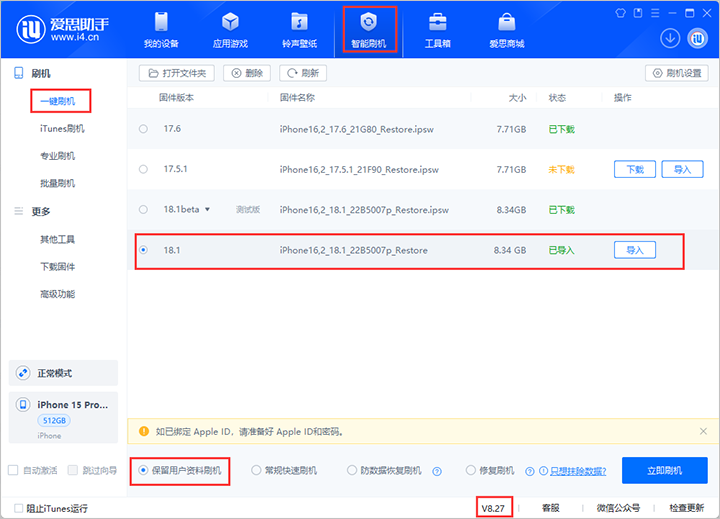Select 专业刷机 in sidebar

pos(58,156)
